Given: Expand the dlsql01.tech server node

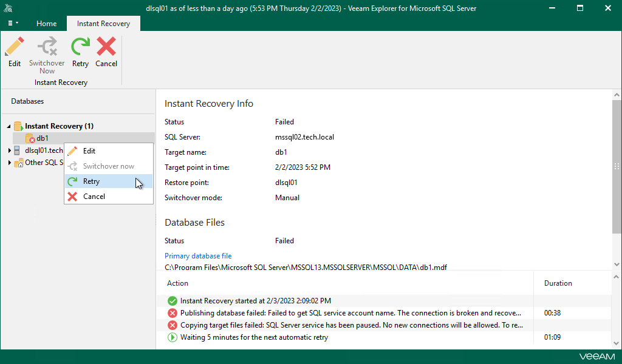Looking at the screenshot, I should click(x=9, y=150).
